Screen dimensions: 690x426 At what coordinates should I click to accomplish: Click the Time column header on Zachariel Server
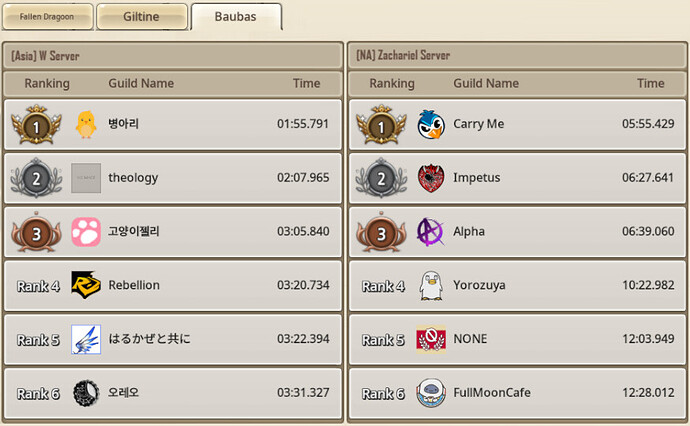pos(650,83)
